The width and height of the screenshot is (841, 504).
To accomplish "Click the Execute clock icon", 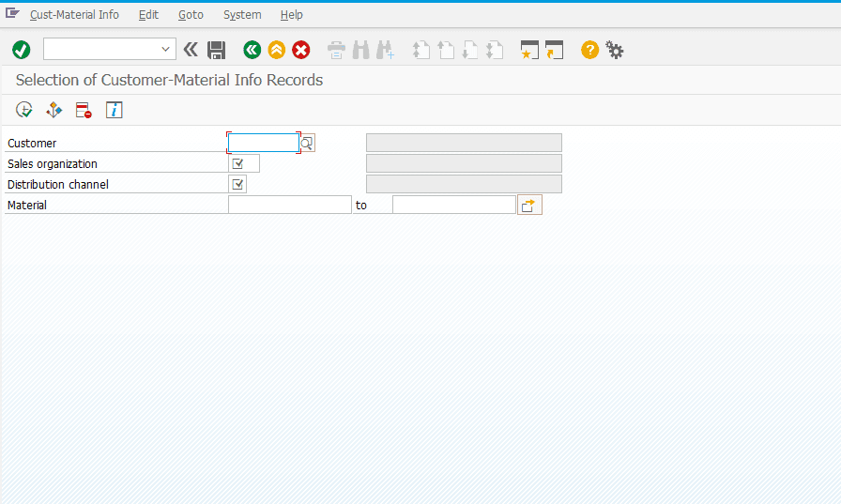I will (x=24, y=110).
